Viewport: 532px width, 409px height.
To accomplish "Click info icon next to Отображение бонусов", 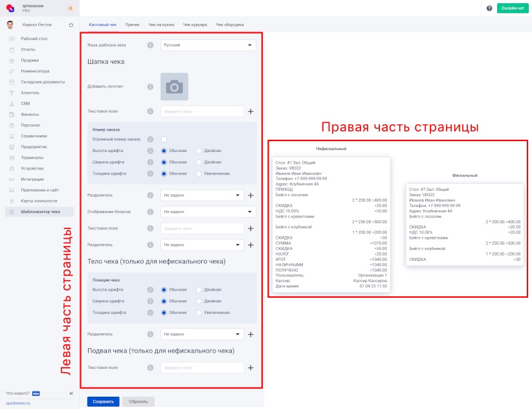I will coord(150,212).
